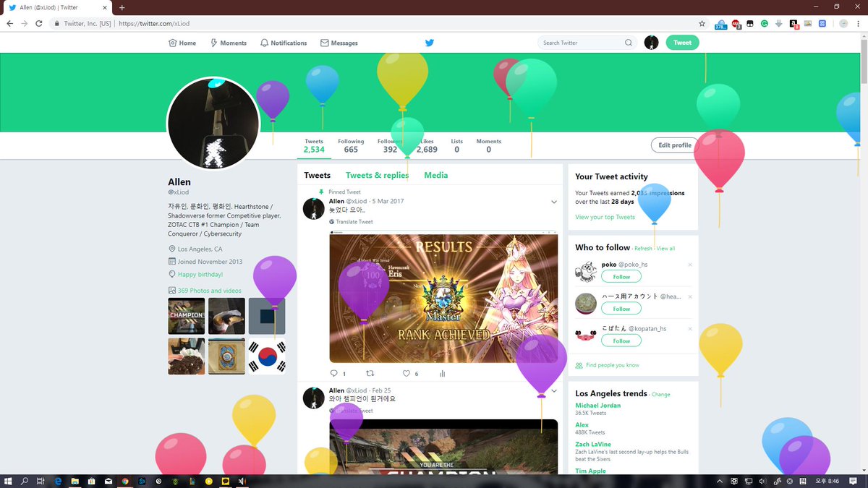Refresh the Who to follow list
This screenshot has height=488, width=868.
tap(643, 249)
